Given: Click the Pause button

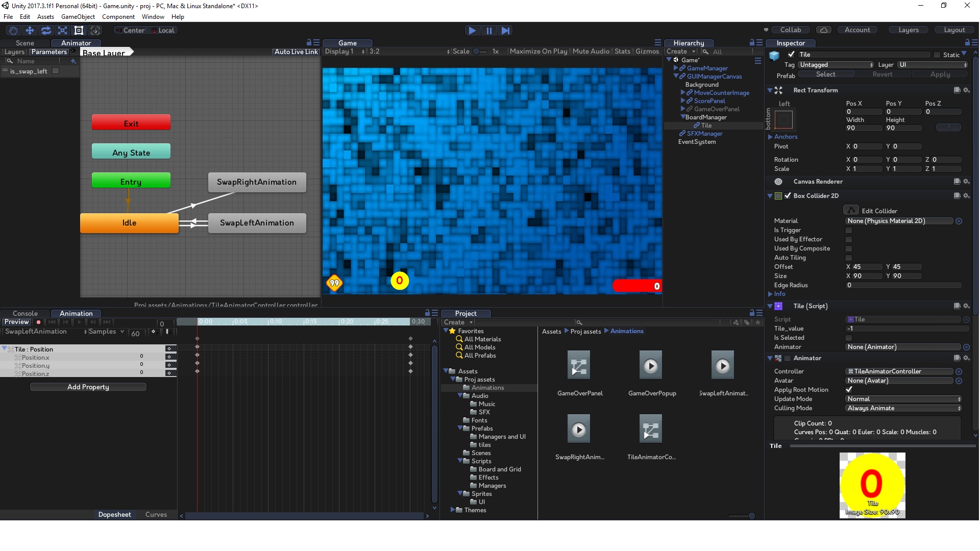Looking at the screenshot, I should (489, 31).
